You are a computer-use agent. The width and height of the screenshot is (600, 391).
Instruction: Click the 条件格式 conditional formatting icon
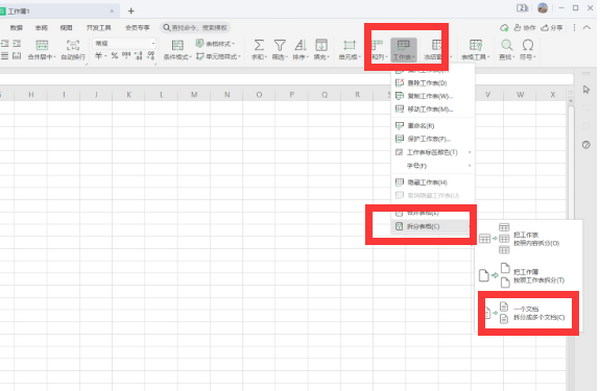[x=177, y=46]
